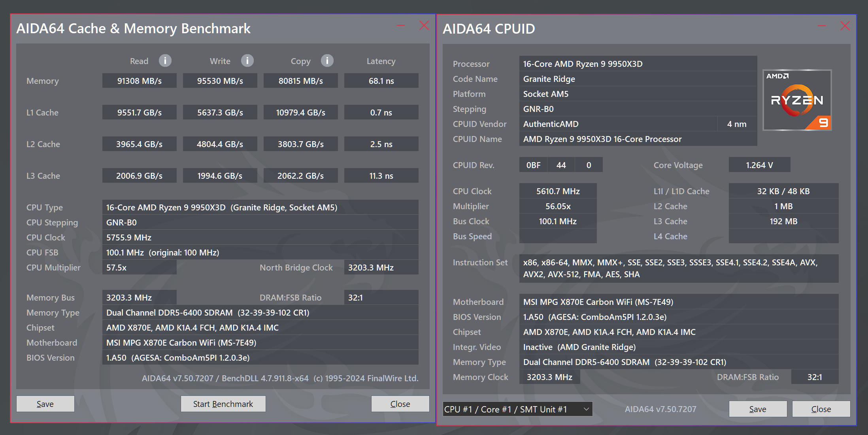Click the empty Bus Speed field
Screen dimensions: 868x435
(x=558, y=236)
